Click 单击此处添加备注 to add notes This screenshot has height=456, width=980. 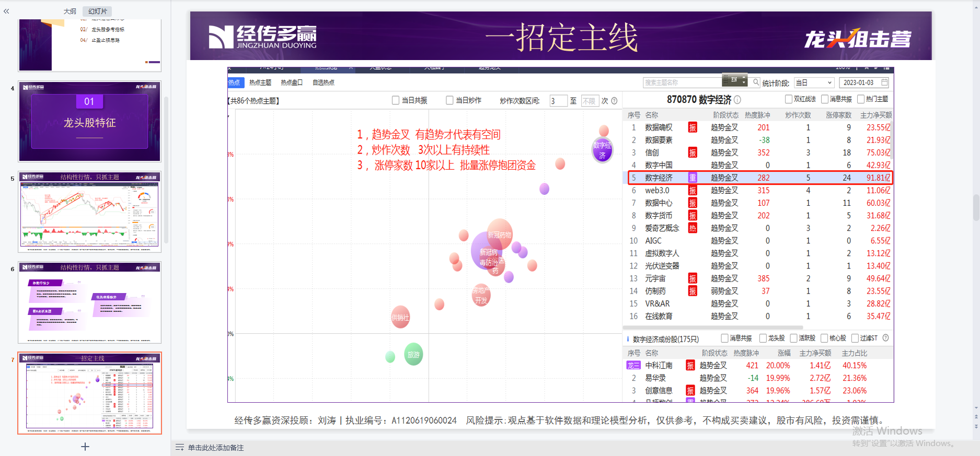pos(216,448)
